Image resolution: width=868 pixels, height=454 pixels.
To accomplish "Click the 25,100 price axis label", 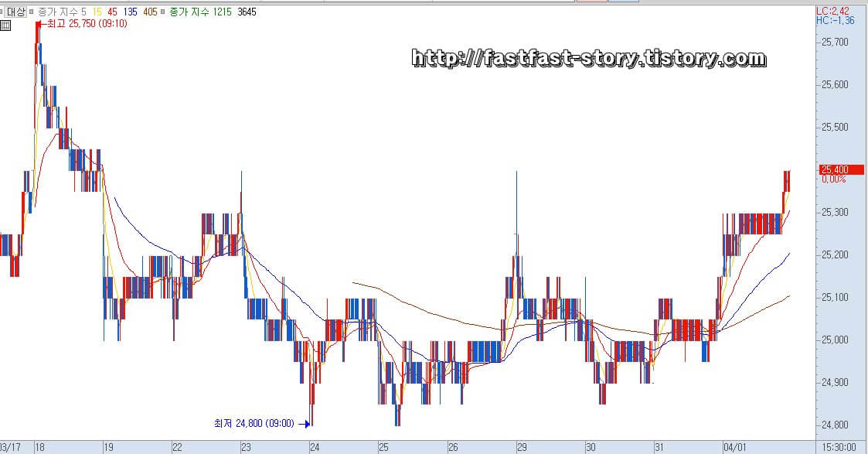I will coord(835,297).
